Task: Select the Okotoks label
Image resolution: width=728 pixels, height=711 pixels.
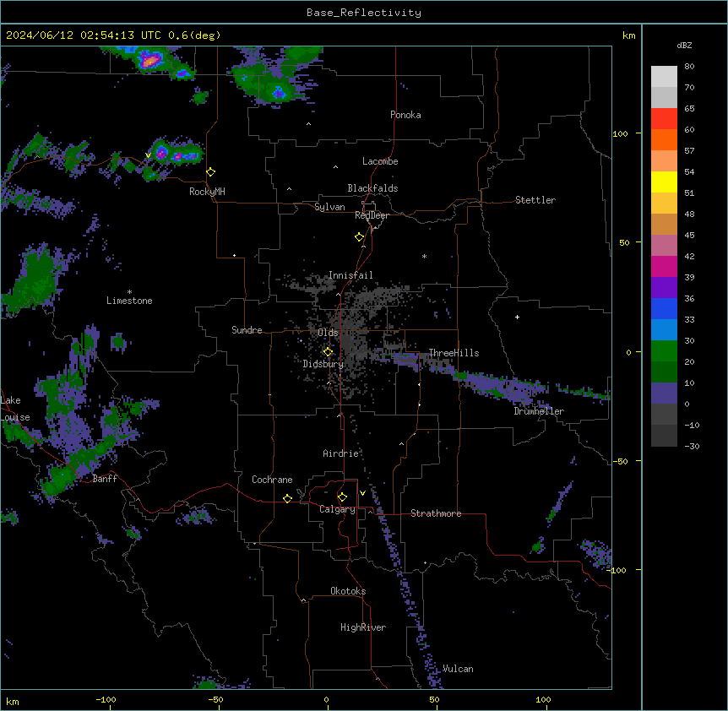Action: 348,591
